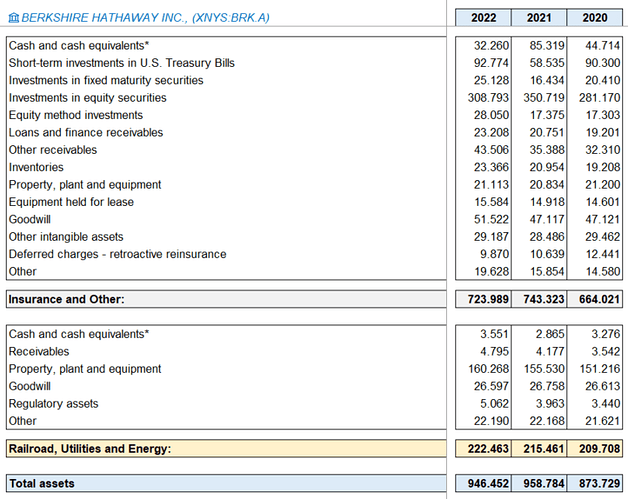Select the 2021 Insurance Other value 15.854

tap(547, 272)
